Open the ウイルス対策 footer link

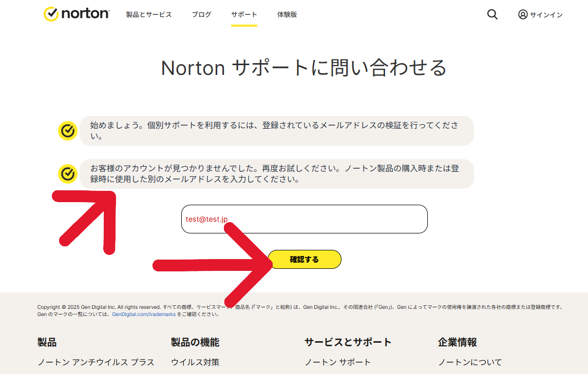point(195,362)
